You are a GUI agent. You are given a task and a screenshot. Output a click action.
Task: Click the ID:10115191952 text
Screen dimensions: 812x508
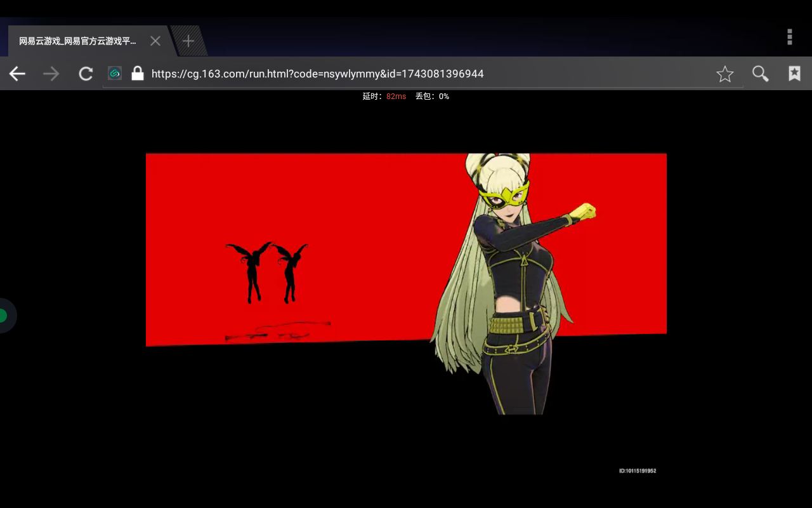[x=638, y=471]
